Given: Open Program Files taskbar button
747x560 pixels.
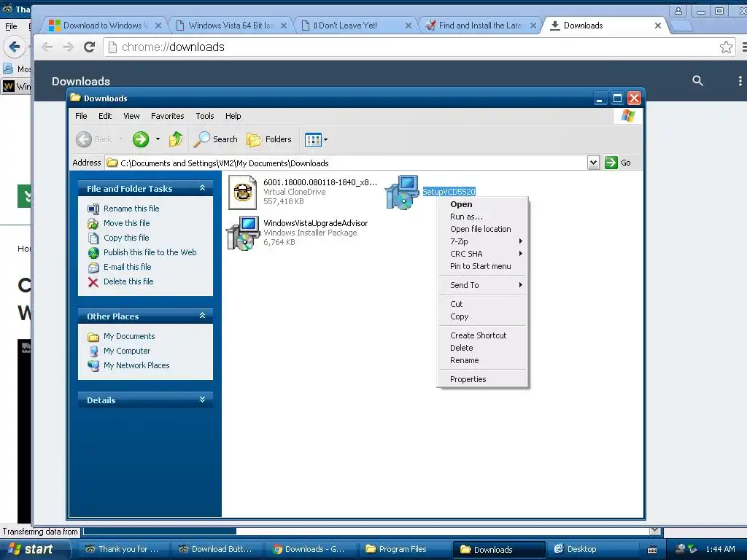Looking at the screenshot, I should click(x=403, y=549).
